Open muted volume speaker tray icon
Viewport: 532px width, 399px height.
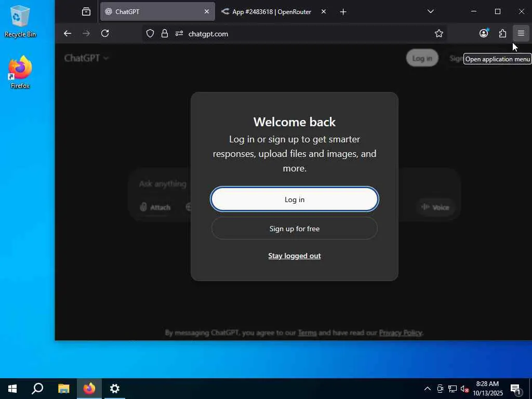(x=464, y=389)
